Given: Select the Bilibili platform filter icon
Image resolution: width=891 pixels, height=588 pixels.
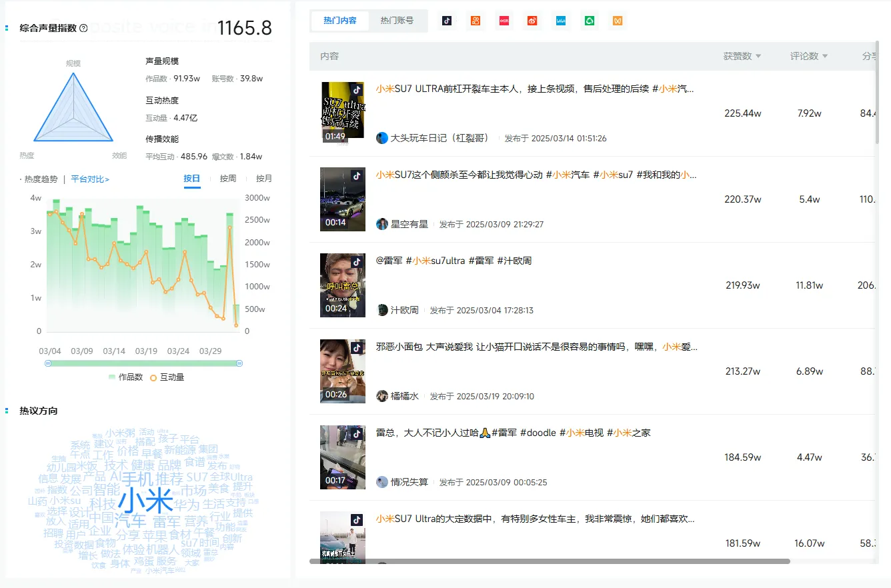Looking at the screenshot, I should pyautogui.click(x=561, y=21).
